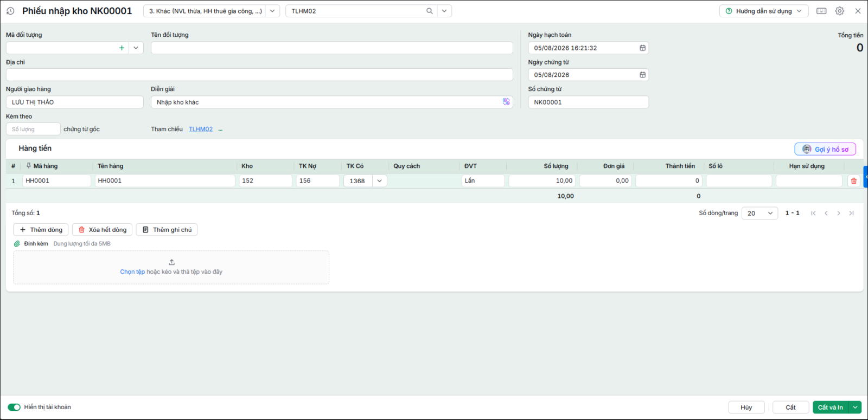Expand the TLHM02 reference dropdown arrow

444,11
